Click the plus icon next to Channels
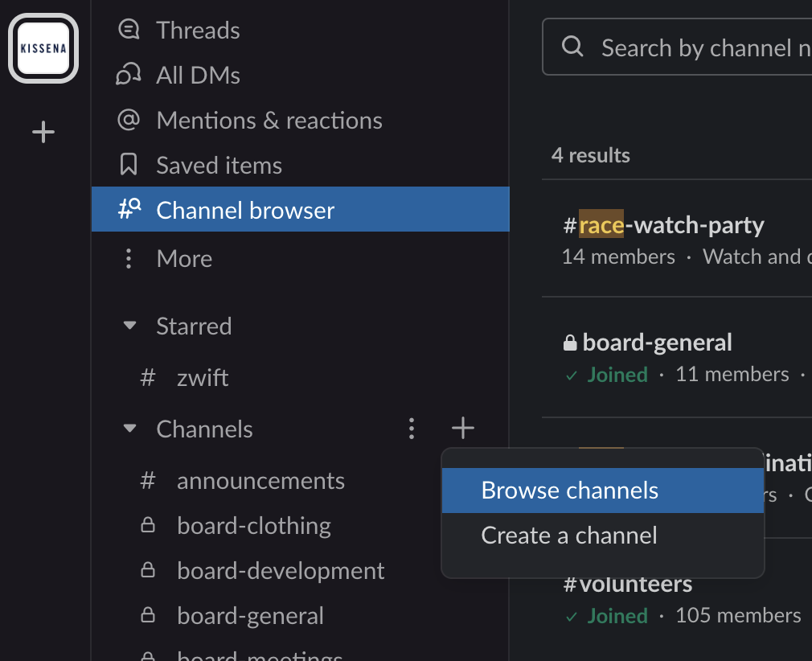 (x=463, y=428)
